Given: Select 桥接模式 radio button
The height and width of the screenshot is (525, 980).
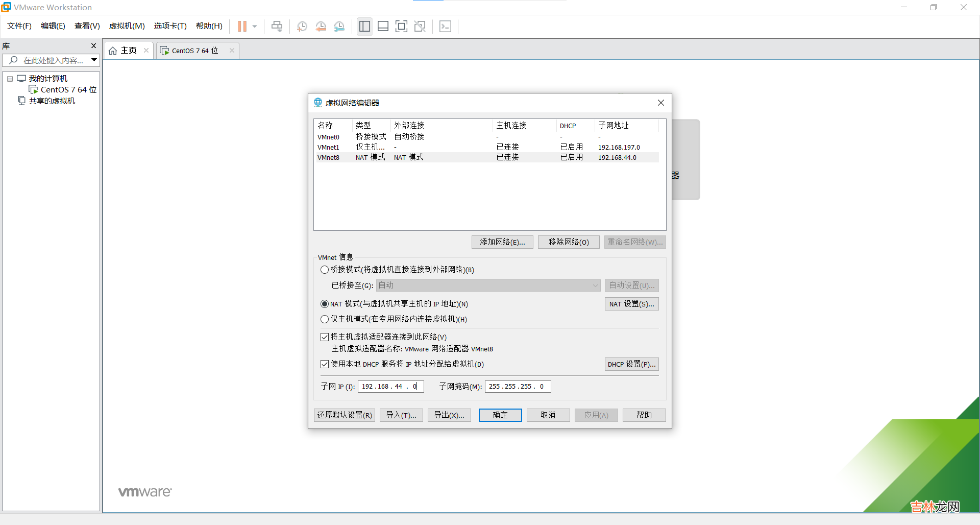Looking at the screenshot, I should tap(325, 270).
